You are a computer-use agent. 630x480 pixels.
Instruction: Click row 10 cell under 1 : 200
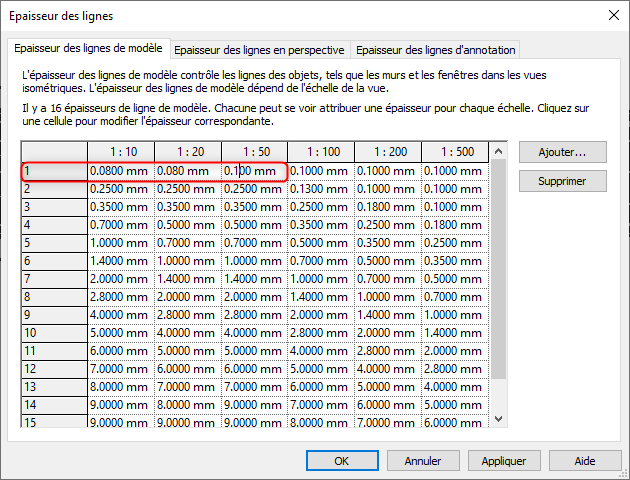(x=388, y=333)
